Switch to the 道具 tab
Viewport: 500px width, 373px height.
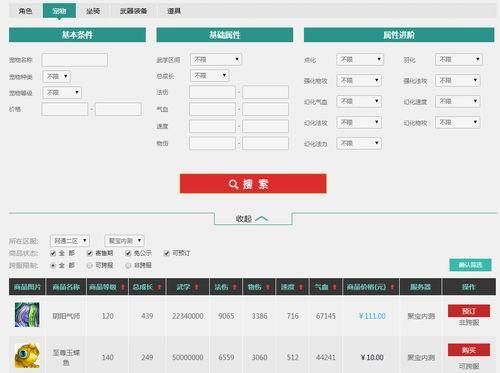coord(174,11)
